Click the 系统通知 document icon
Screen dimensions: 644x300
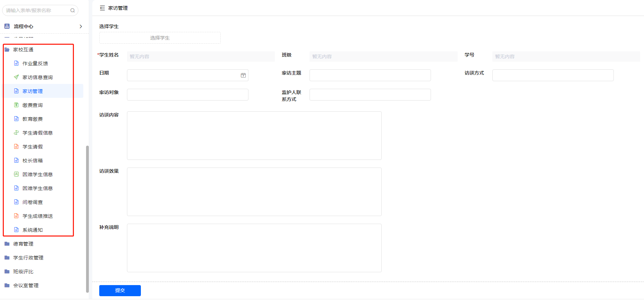pos(16,230)
